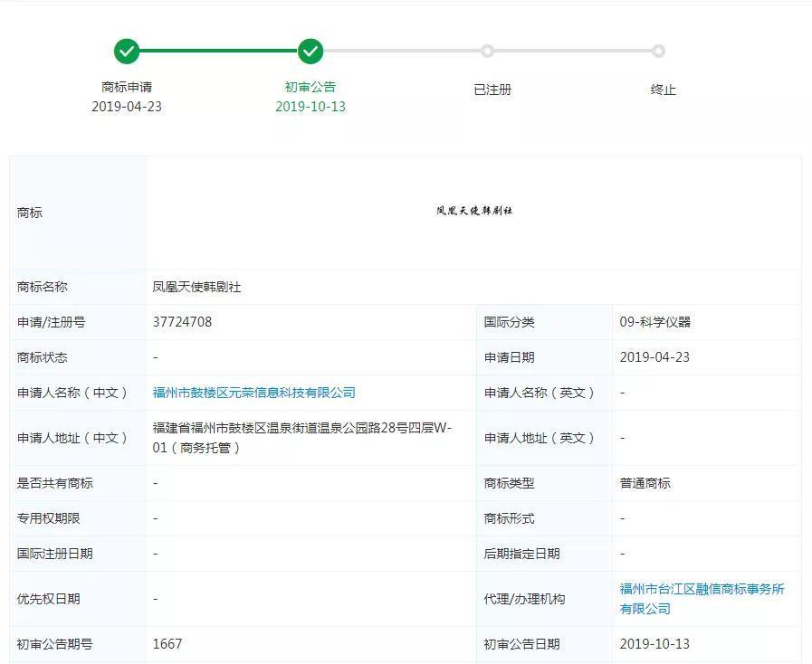Open the 凤凰天使韩剧社 trademark image

coord(473,211)
